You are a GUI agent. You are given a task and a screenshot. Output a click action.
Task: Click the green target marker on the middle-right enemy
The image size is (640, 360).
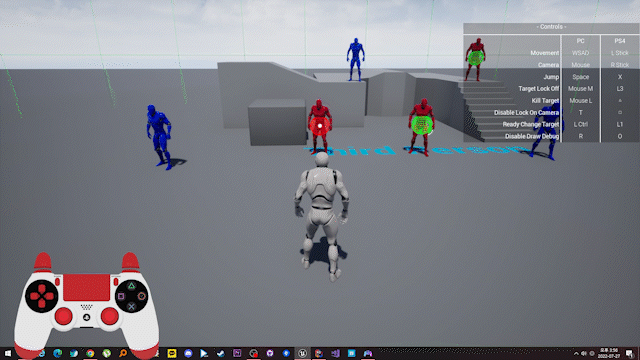coord(422,125)
